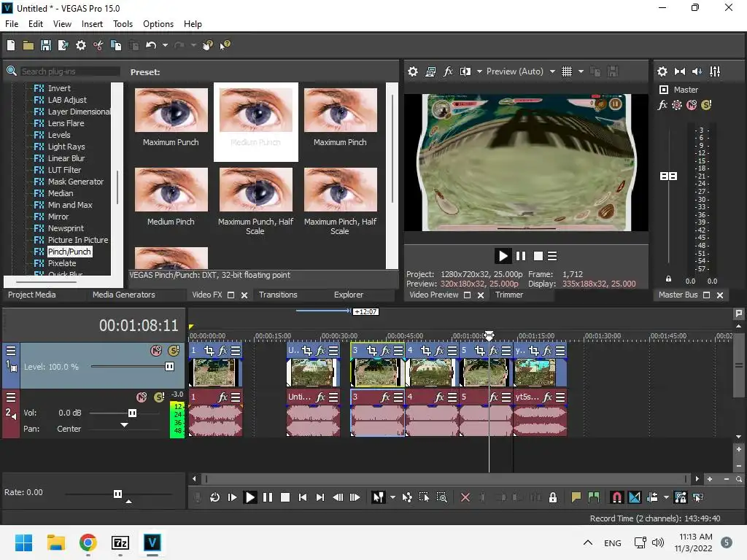Open Video Preview settings gear

click(413, 71)
